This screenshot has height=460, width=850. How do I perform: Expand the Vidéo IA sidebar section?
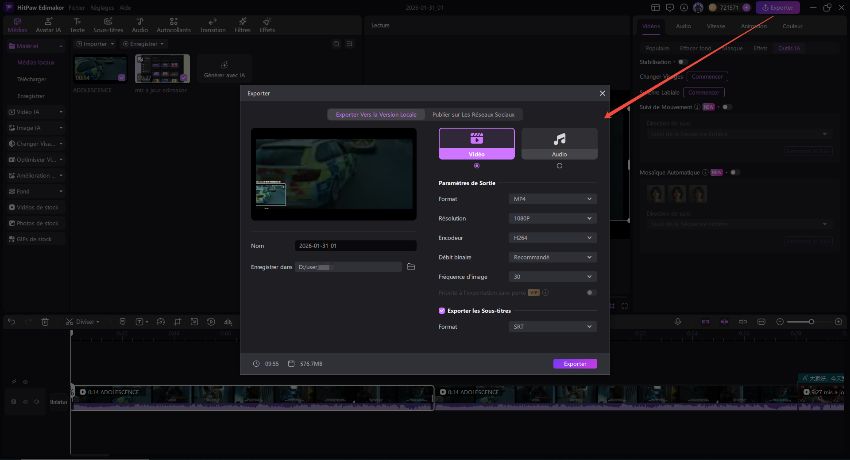[35, 112]
